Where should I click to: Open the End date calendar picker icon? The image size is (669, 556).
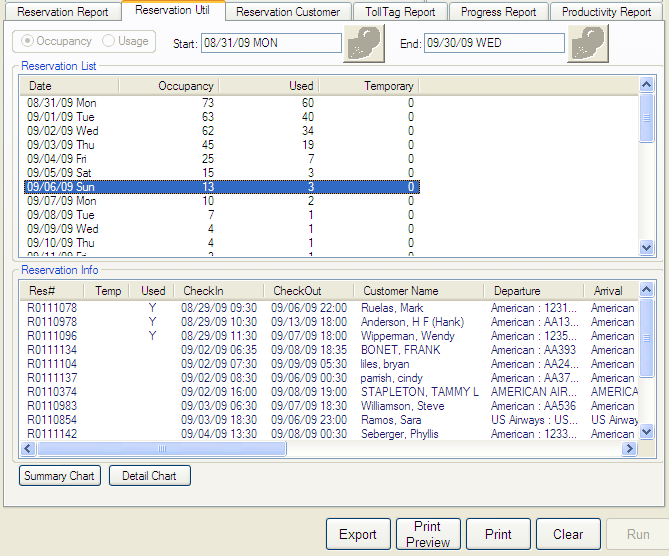587,44
